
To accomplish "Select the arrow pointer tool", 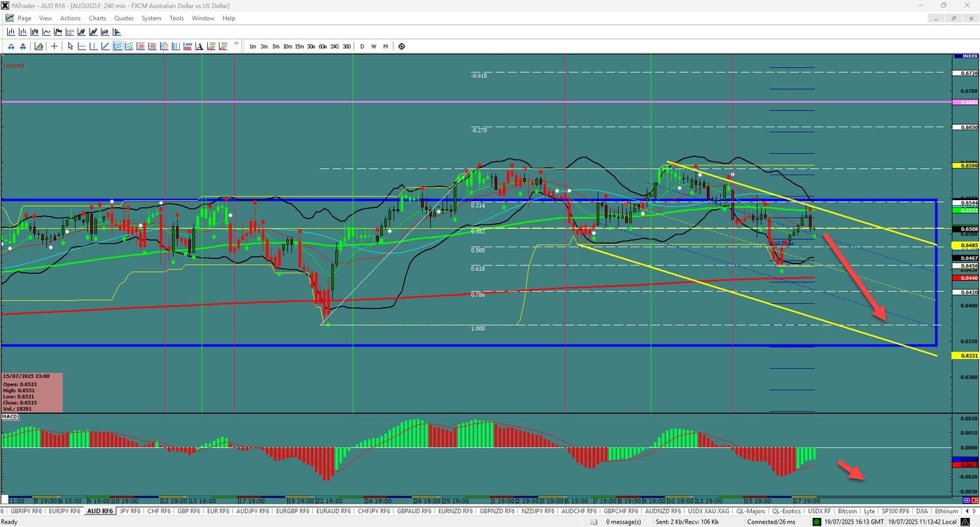I will (71, 46).
